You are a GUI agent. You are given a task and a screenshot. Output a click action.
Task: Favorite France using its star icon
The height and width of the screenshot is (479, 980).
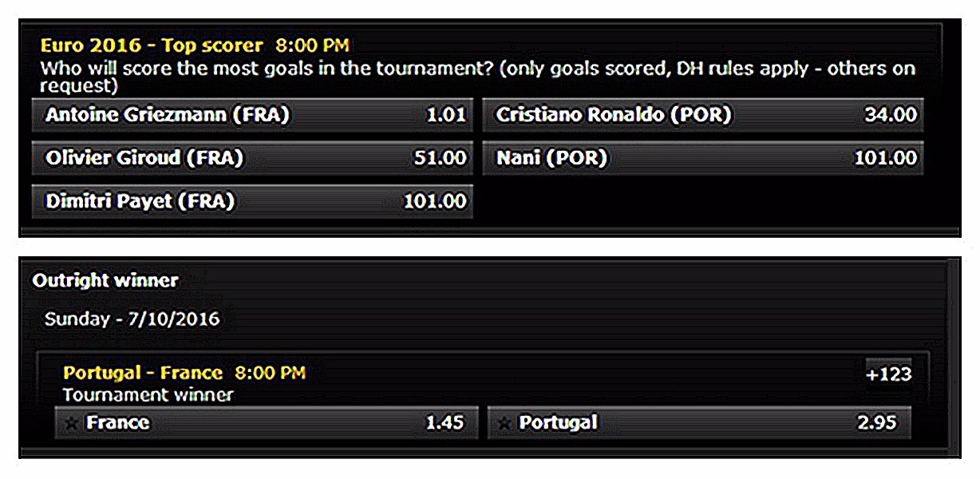point(72,423)
